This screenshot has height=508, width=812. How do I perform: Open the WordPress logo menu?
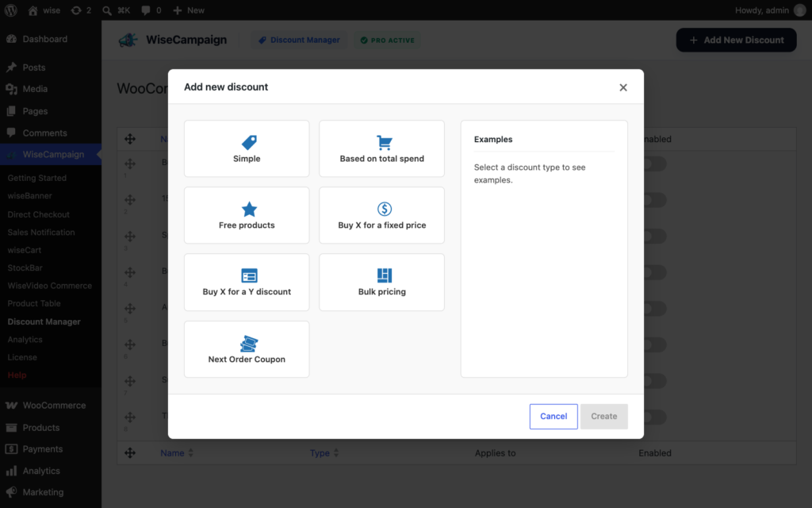[11, 10]
